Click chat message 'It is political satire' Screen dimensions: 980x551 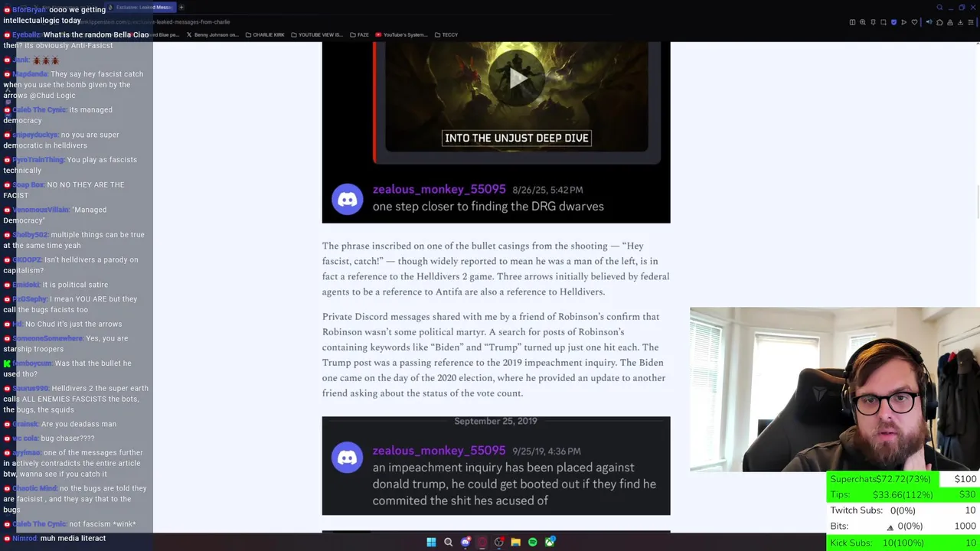(75, 285)
